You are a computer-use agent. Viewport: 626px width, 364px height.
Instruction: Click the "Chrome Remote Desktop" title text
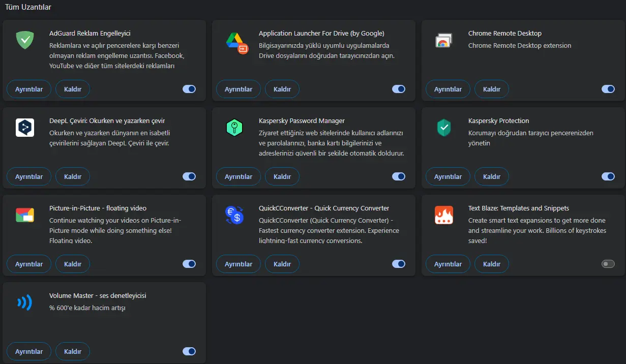[505, 33]
